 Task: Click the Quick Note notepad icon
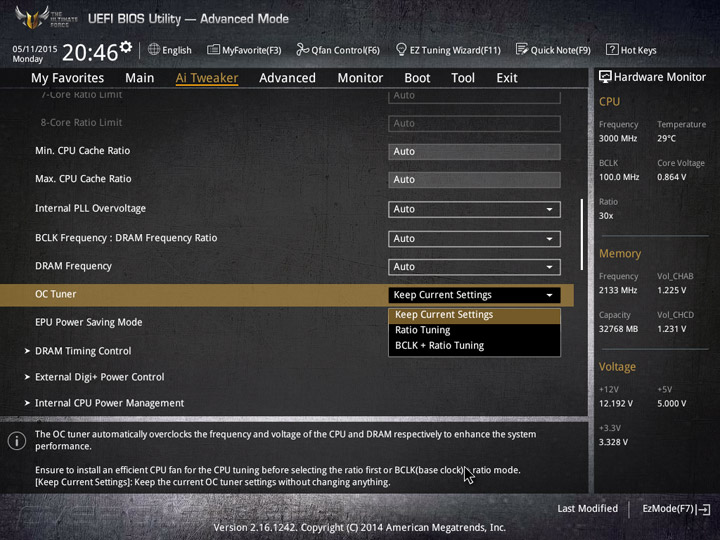point(522,49)
